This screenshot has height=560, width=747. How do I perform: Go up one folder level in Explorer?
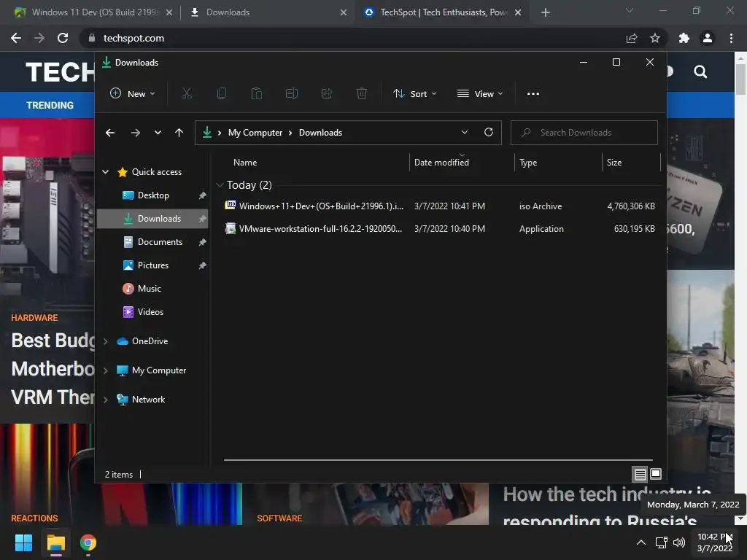click(179, 133)
